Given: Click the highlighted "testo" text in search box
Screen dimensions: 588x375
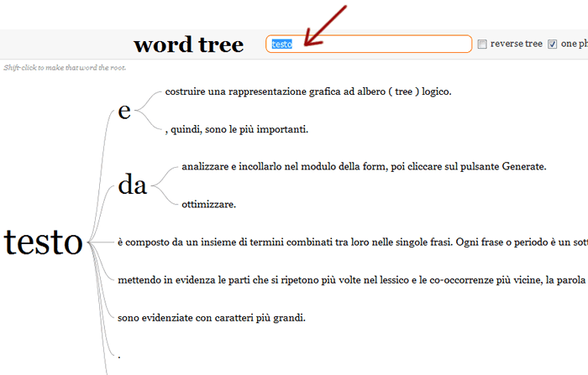Looking at the screenshot, I should (x=281, y=44).
